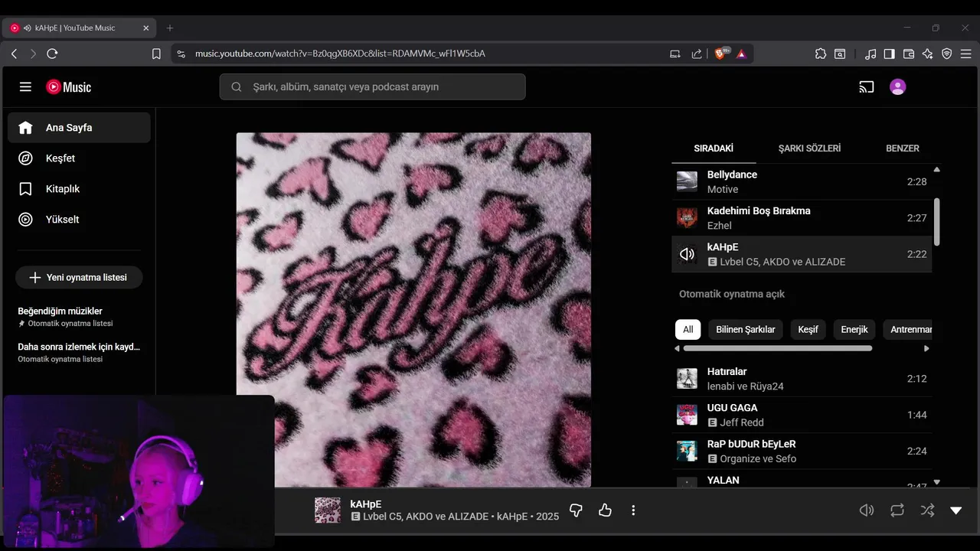This screenshot has height=551, width=980.
Task: Select the Antrenman filter chip
Action: click(x=908, y=329)
